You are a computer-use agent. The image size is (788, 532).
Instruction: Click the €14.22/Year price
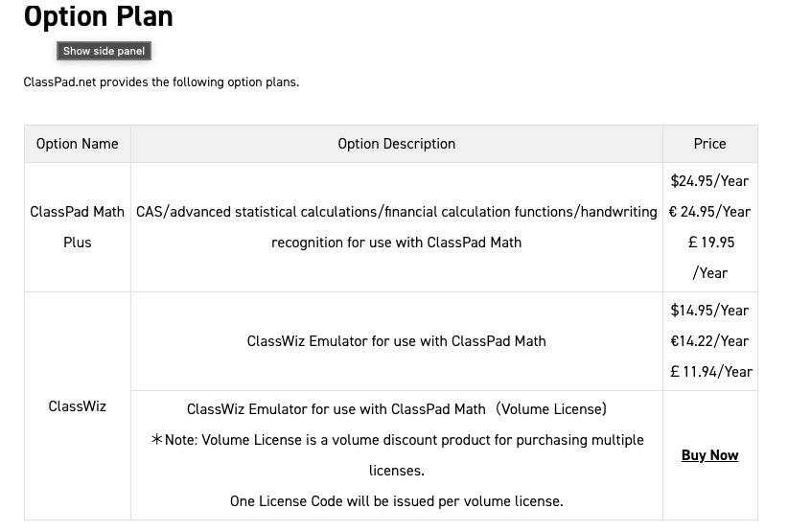click(709, 341)
